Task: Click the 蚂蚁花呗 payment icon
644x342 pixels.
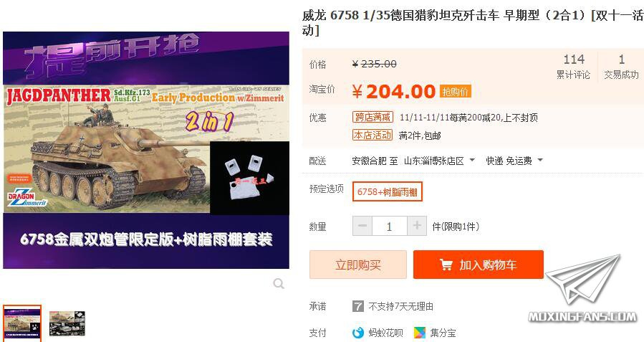Action: tap(358, 332)
